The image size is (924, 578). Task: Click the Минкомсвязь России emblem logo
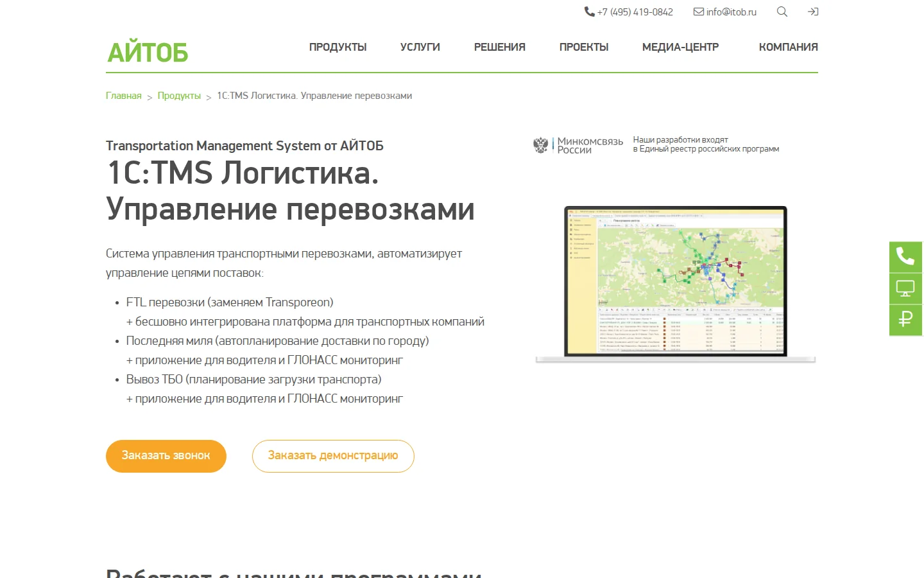[578, 145]
